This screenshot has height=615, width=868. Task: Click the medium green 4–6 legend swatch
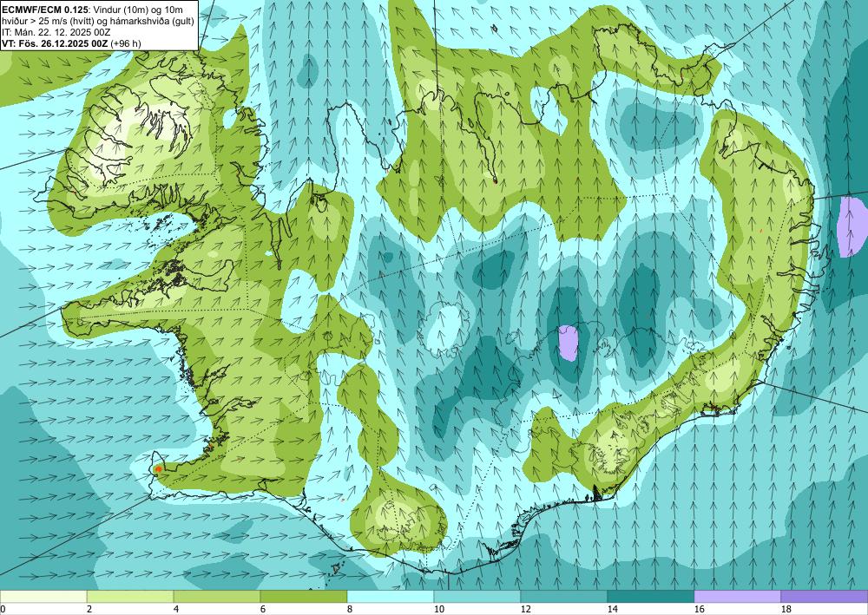(217, 597)
